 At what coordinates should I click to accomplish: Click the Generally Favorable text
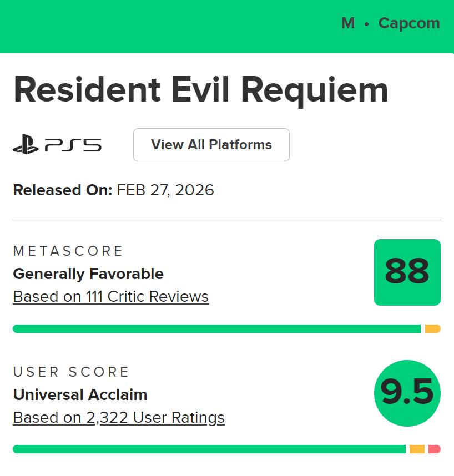coord(88,274)
